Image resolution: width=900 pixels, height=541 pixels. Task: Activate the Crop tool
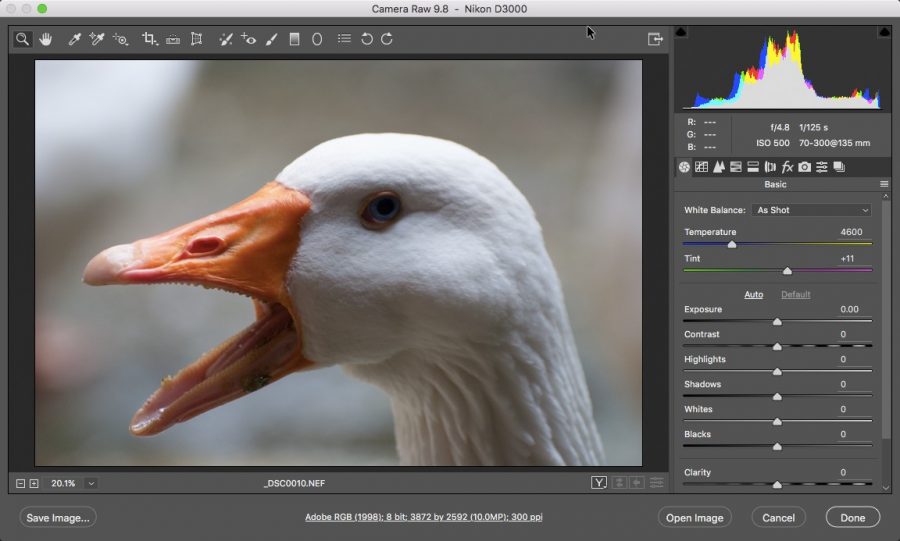coord(149,39)
